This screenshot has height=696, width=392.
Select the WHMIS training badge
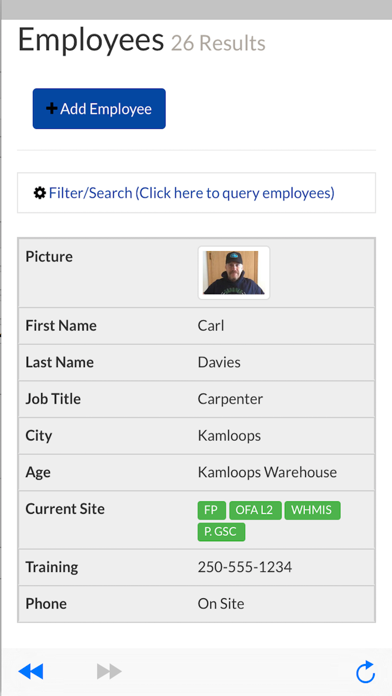click(x=313, y=510)
